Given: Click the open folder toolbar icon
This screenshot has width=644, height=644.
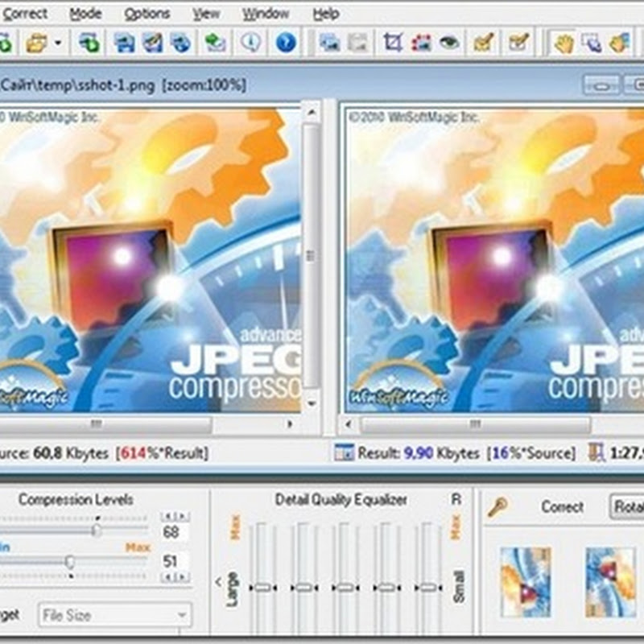Looking at the screenshot, I should click(36, 43).
